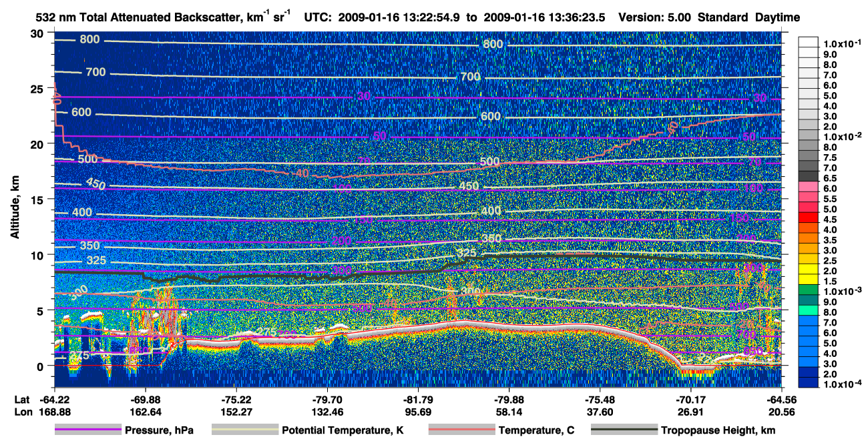Click the 'Standard' label in the title
This screenshot has height=445, width=868.
pyautogui.click(x=723, y=18)
